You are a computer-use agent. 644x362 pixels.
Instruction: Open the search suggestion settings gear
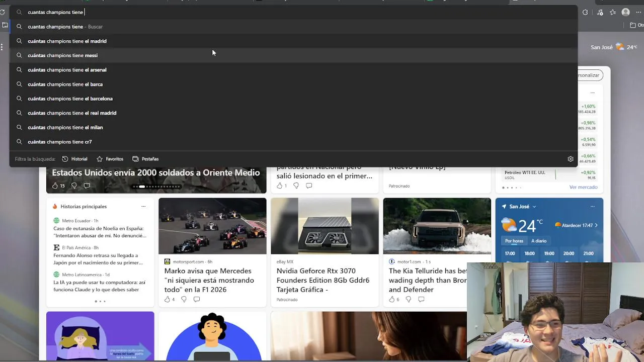(571, 159)
